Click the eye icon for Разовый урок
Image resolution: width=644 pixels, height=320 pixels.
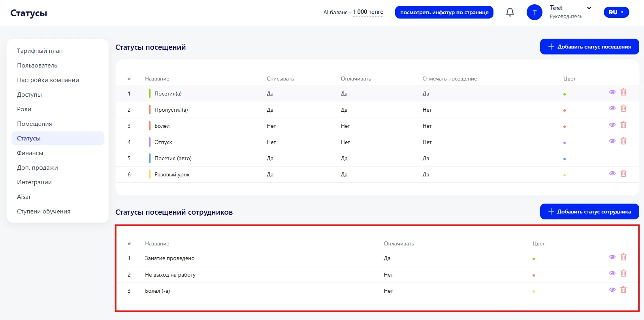point(612,173)
